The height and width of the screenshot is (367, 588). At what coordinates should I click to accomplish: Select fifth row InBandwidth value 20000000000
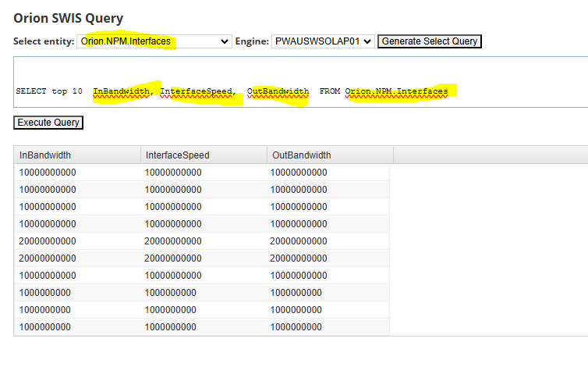48,241
